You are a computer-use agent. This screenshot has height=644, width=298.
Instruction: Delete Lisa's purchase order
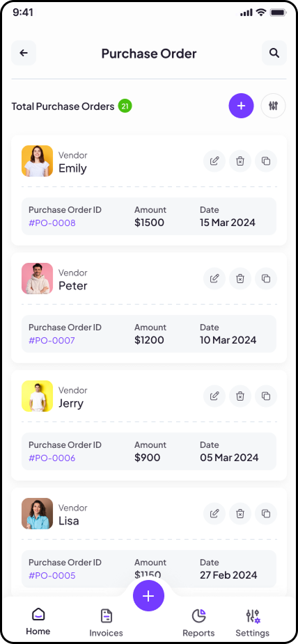pos(240,513)
